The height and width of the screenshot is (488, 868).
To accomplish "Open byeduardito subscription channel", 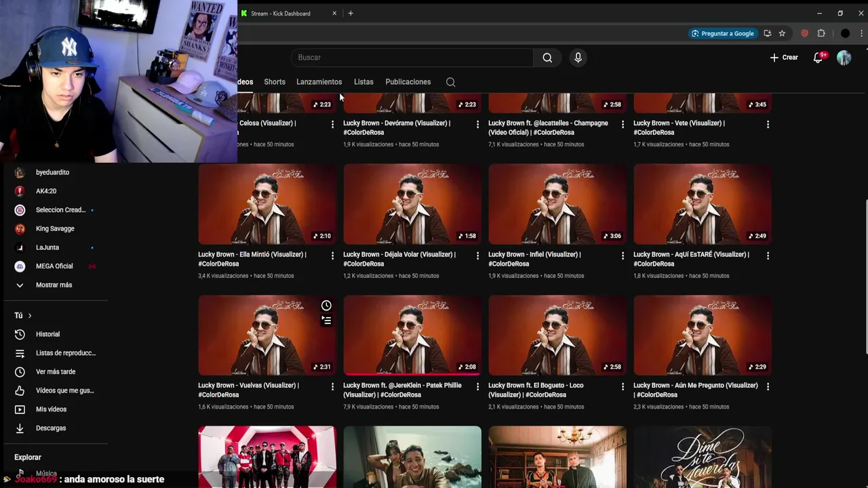I will point(54,172).
